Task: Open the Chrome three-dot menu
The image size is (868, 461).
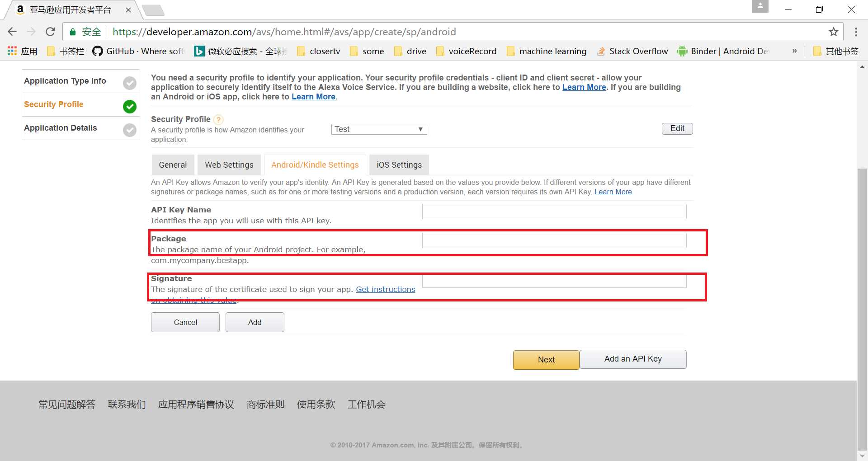Action: coord(855,32)
